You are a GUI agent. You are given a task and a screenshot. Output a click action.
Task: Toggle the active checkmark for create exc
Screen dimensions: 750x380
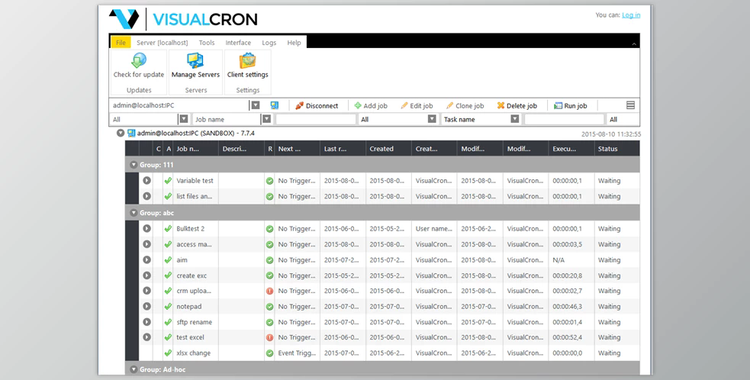click(168, 275)
